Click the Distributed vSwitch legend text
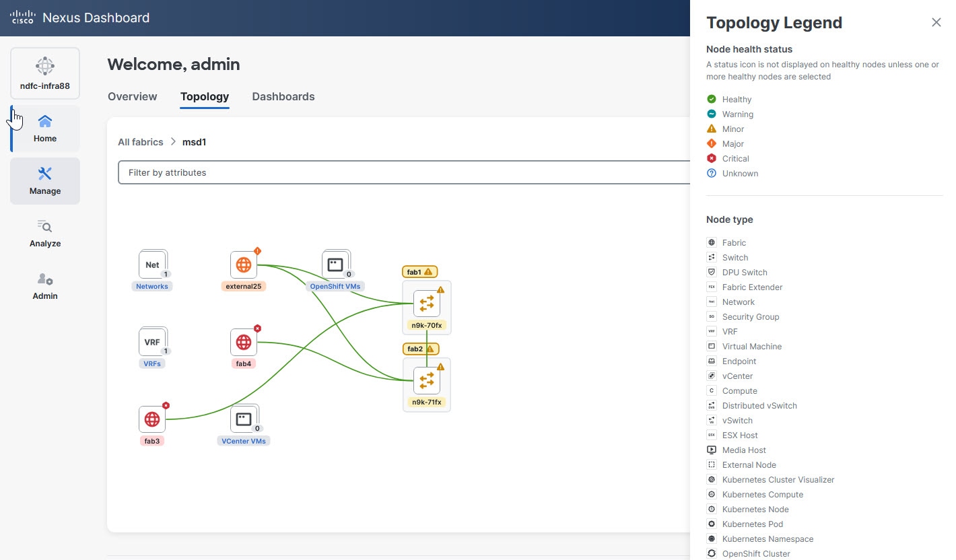The image size is (956, 560). (759, 405)
